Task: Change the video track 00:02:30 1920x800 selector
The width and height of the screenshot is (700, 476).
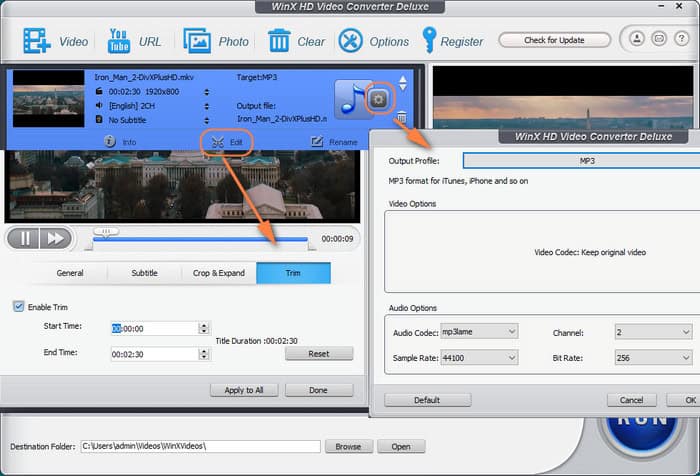Action: 207,92
